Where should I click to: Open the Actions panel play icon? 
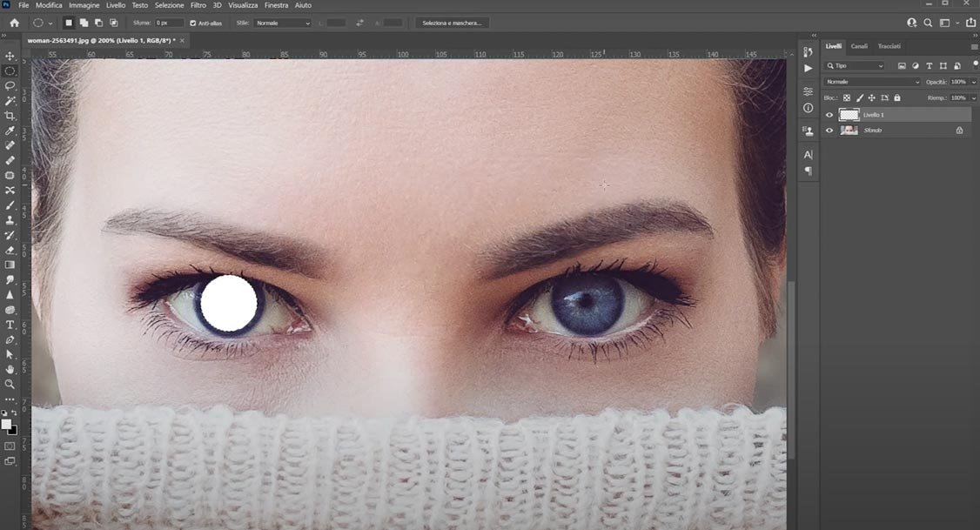(x=809, y=68)
